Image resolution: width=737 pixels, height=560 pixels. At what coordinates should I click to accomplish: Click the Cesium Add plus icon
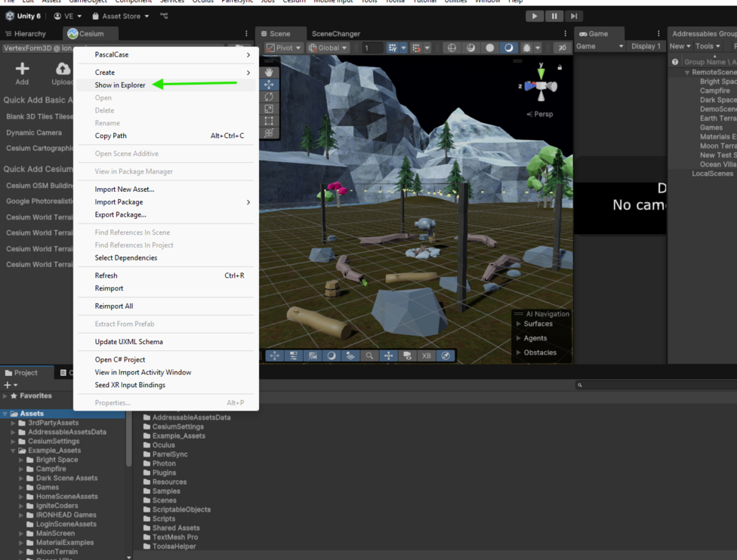(22, 69)
